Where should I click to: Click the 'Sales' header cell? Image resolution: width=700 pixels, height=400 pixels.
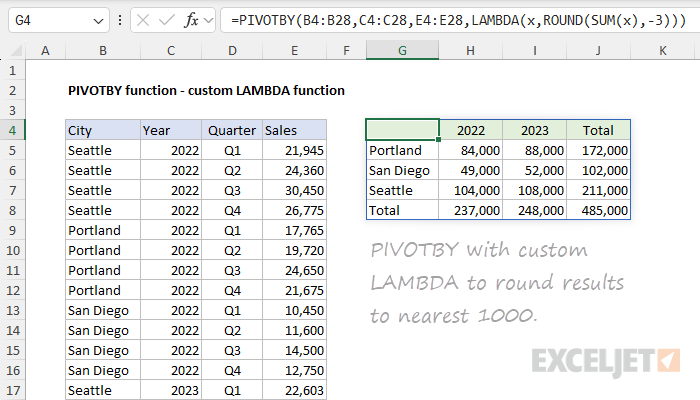coord(294,130)
